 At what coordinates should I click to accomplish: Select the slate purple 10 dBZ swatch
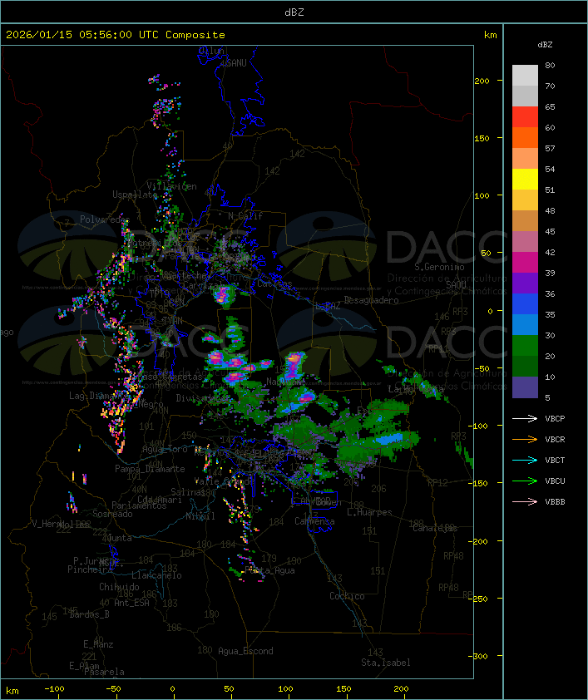(x=525, y=387)
